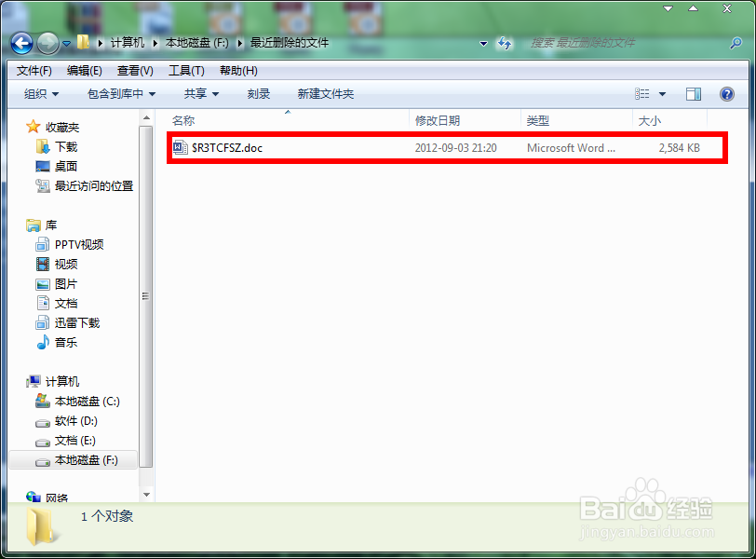Sort by the 修改日期 column header
This screenshot has height=559, width=756.
(x=466, y=120)
